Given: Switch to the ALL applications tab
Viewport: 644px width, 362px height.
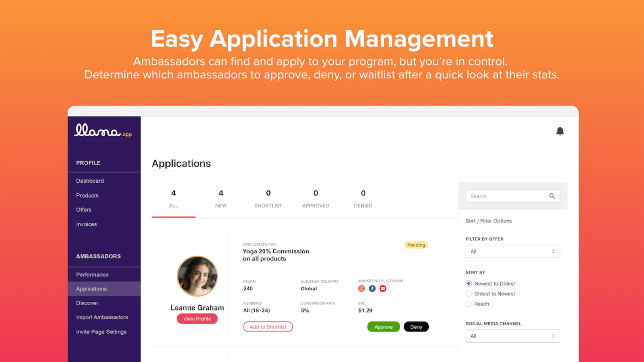Looking at the screenshot, I should [173, 199].
